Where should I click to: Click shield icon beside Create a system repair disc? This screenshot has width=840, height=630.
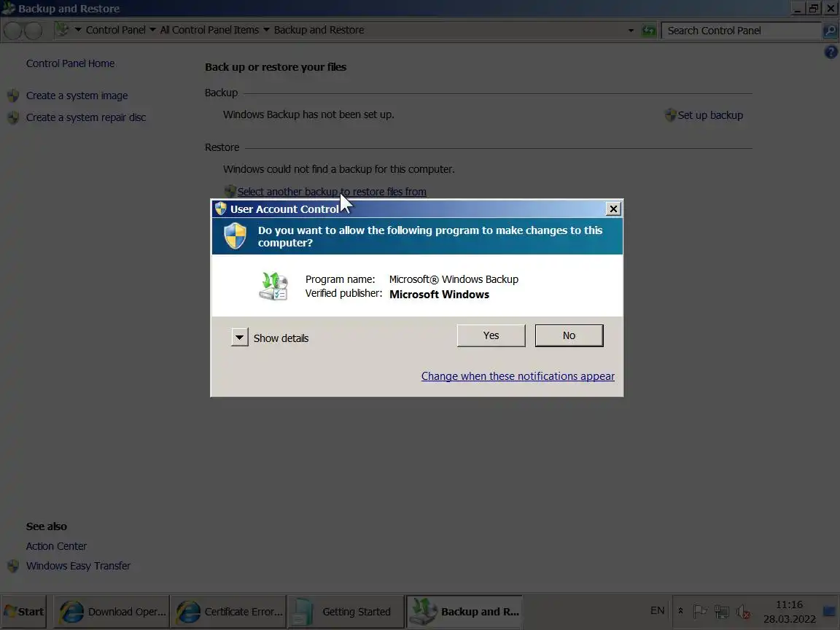(x=13, y=117)
